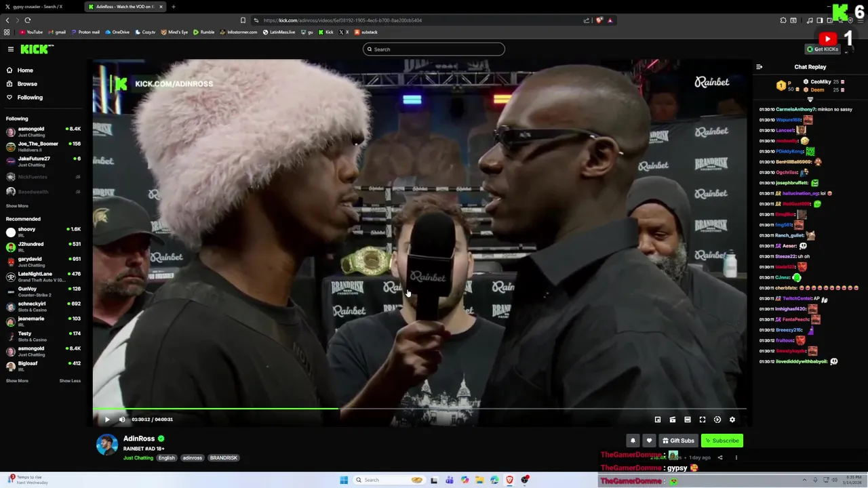
Task: Click the browser address bar URL
Action: (x=342, y=20)
